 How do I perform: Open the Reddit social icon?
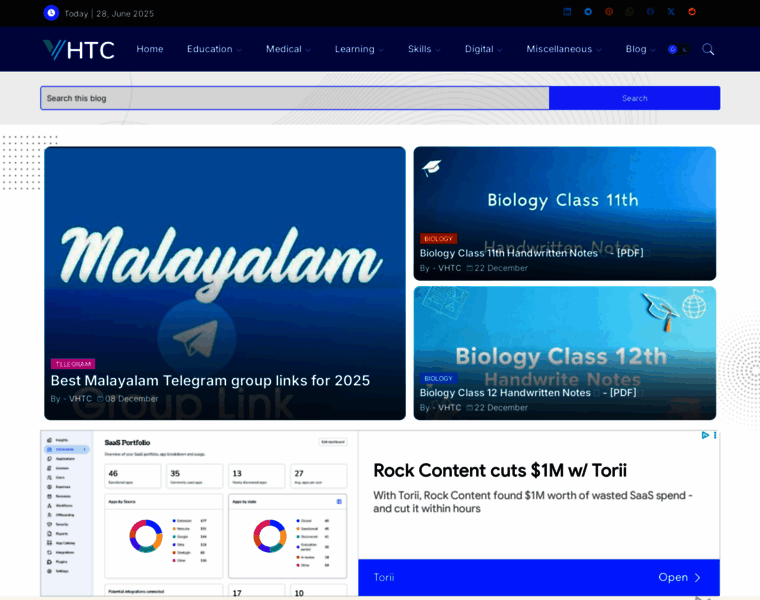click(692, 12)
